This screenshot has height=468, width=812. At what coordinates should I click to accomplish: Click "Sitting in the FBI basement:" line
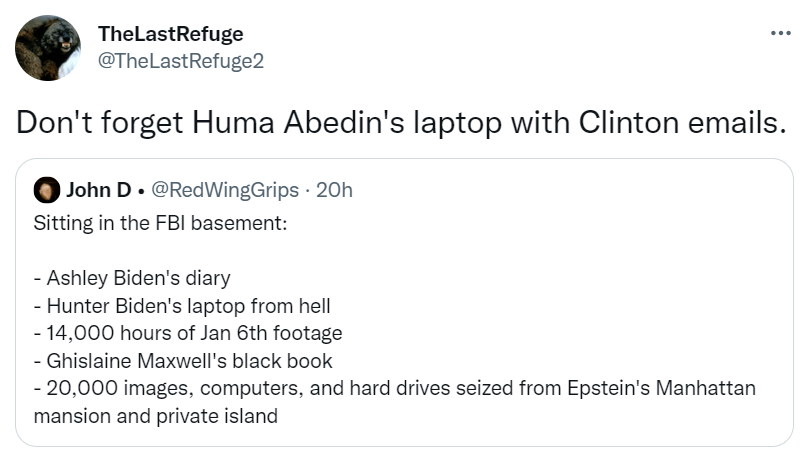coord(160,220)
